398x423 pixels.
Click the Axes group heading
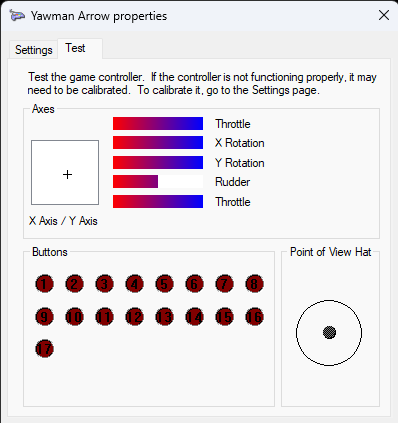[43, 109]
